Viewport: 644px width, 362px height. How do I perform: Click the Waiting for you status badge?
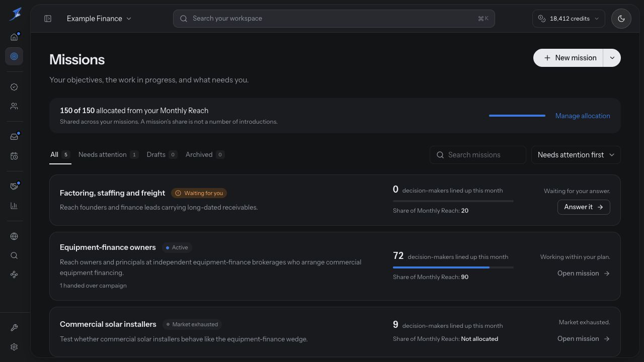[x=199, y=193]
